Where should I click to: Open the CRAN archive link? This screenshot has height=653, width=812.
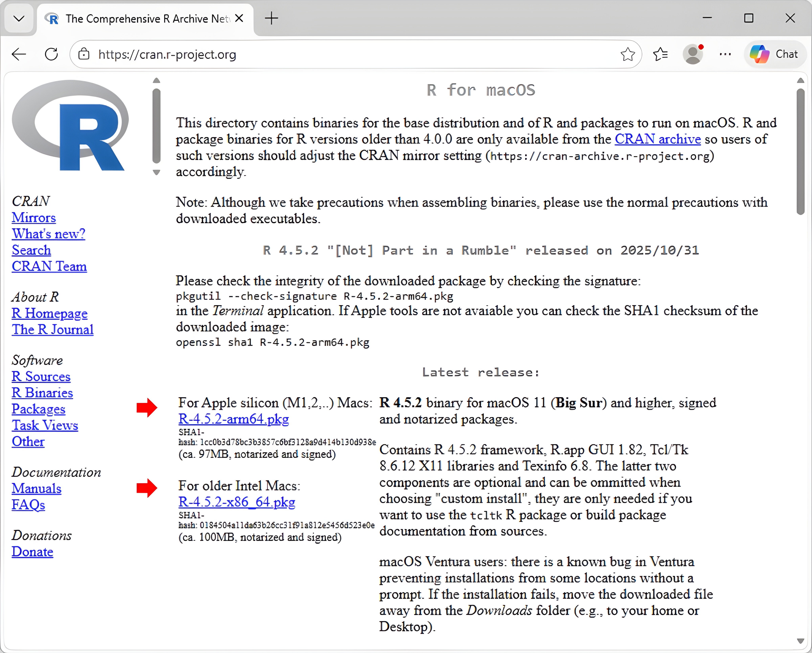point(658,139)
